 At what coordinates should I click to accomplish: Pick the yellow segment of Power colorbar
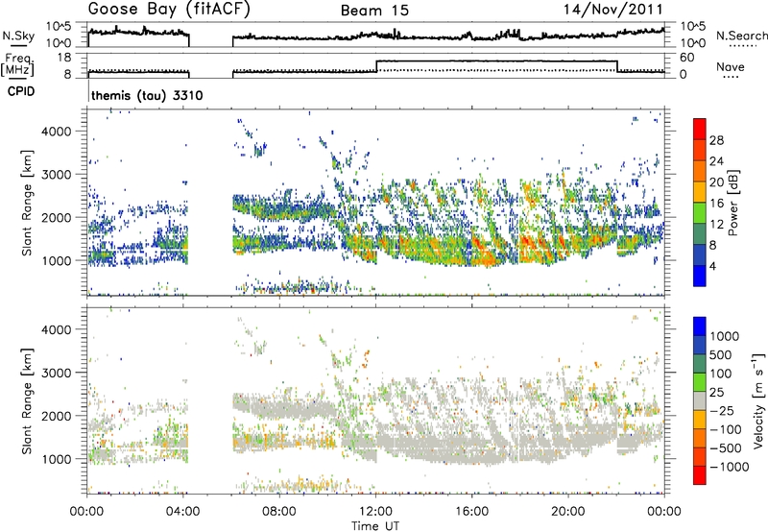coord(700,192)
